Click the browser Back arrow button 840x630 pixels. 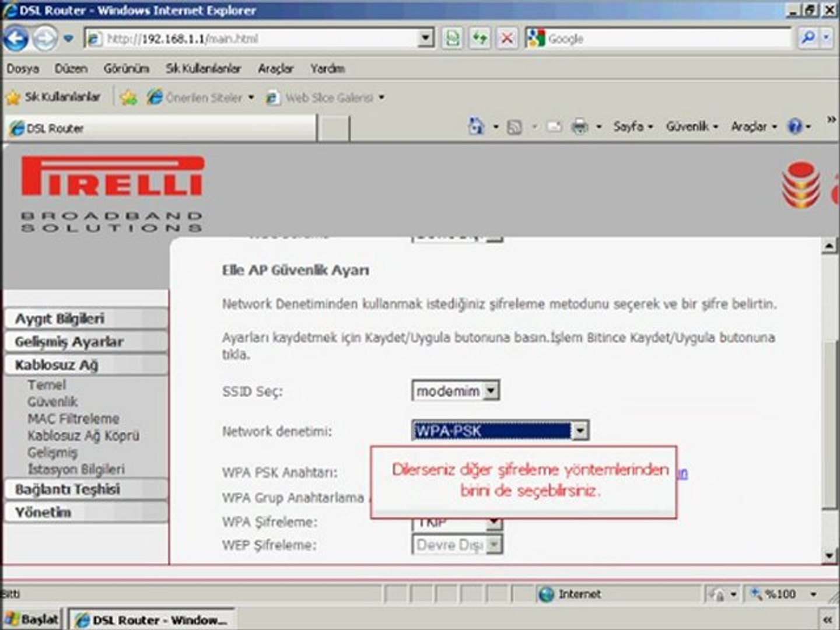pyautogui.click(x=16, y=39)
